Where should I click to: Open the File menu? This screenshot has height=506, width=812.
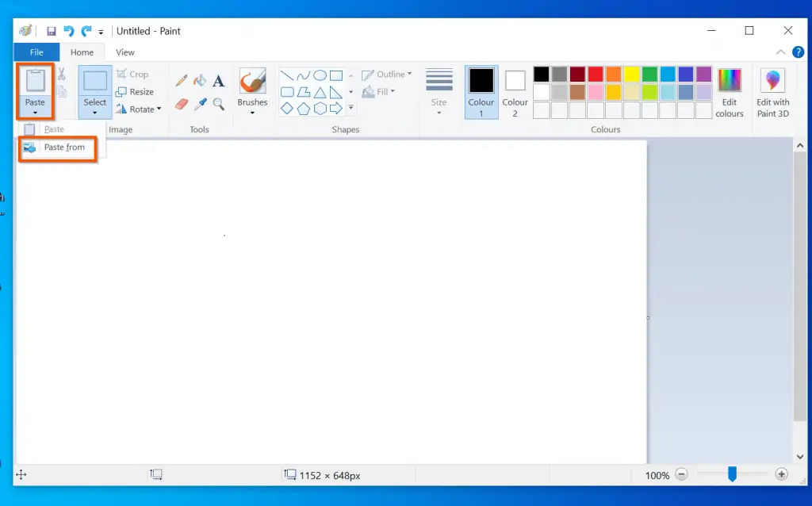36,52
